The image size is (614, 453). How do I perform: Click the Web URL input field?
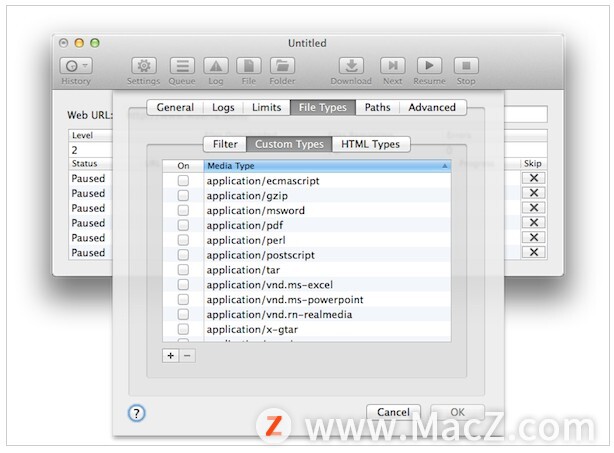point(525,114)
